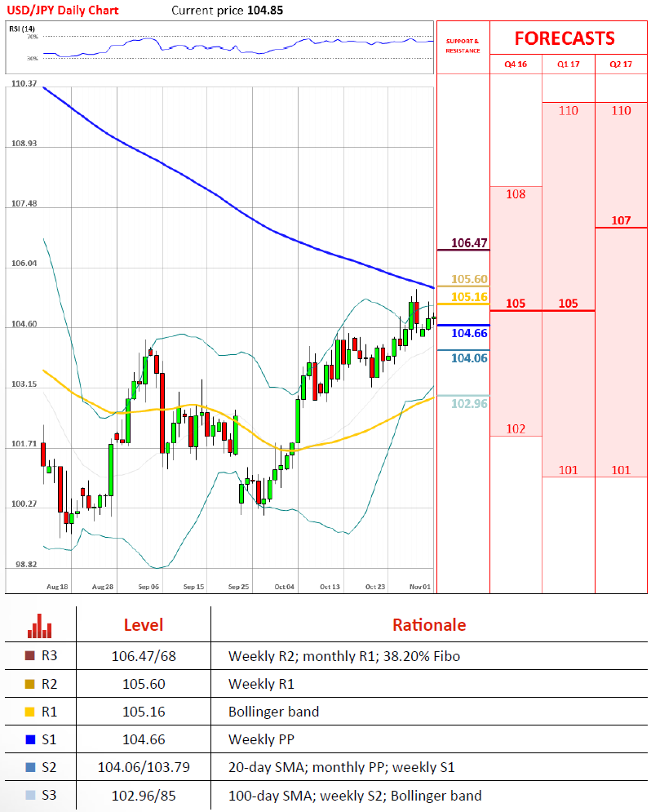Viewport: 651px width, 812px height.
Task: Click the Oct 23 date axis label
Action: tap(375, 587)
